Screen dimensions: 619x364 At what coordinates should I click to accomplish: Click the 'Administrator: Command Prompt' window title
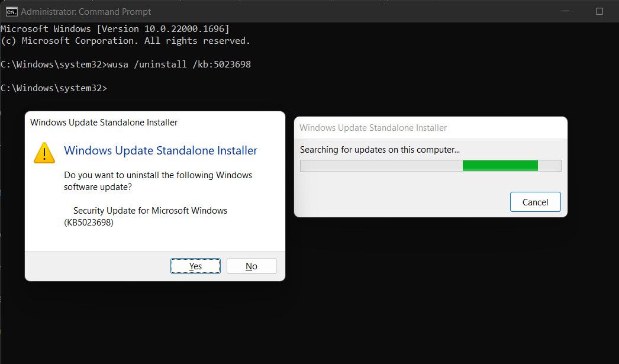tap(86, 12)
